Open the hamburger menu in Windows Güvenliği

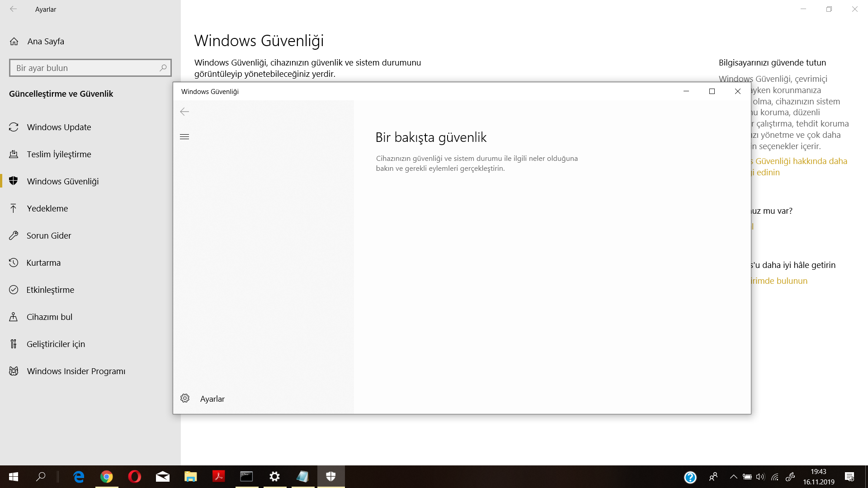[184, 136]
